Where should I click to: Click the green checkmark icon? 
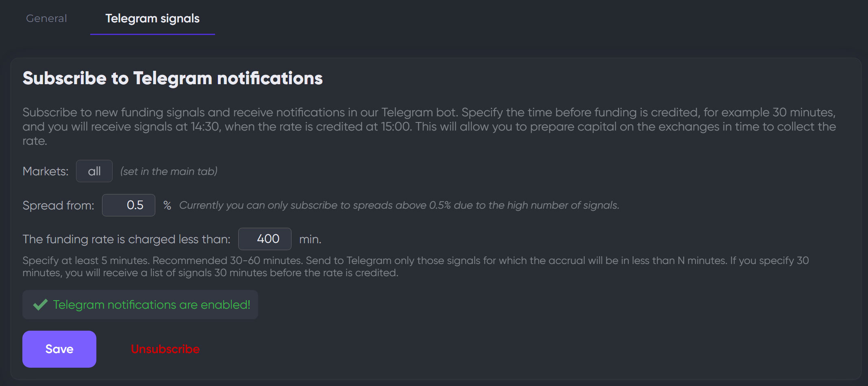pyautogui.click(x=40, y=305)
